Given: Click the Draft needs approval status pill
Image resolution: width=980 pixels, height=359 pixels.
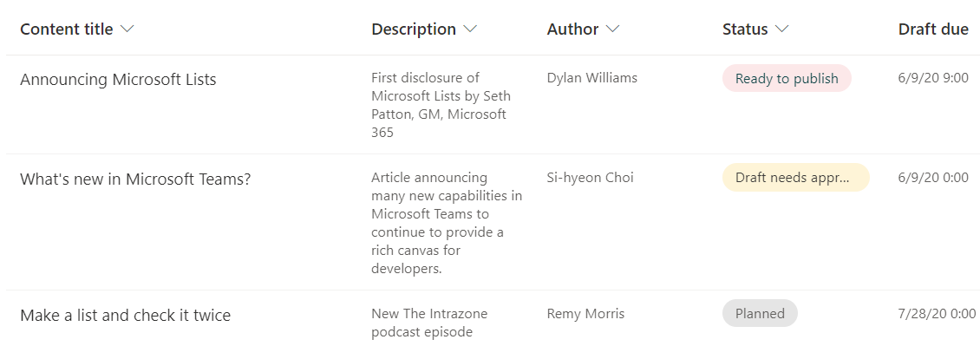Looking at the screenshot, I should click(795, 178).
